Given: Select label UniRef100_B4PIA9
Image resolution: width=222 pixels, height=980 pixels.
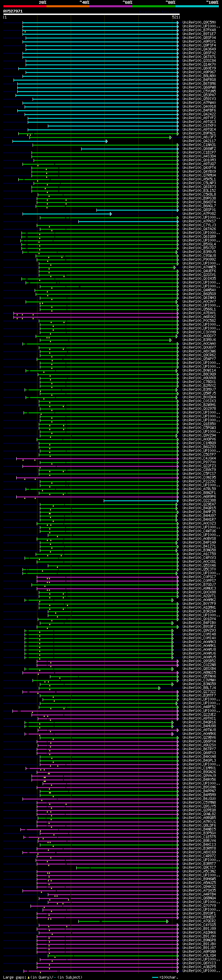Looking at the screenshot, I should coord(199,543).
